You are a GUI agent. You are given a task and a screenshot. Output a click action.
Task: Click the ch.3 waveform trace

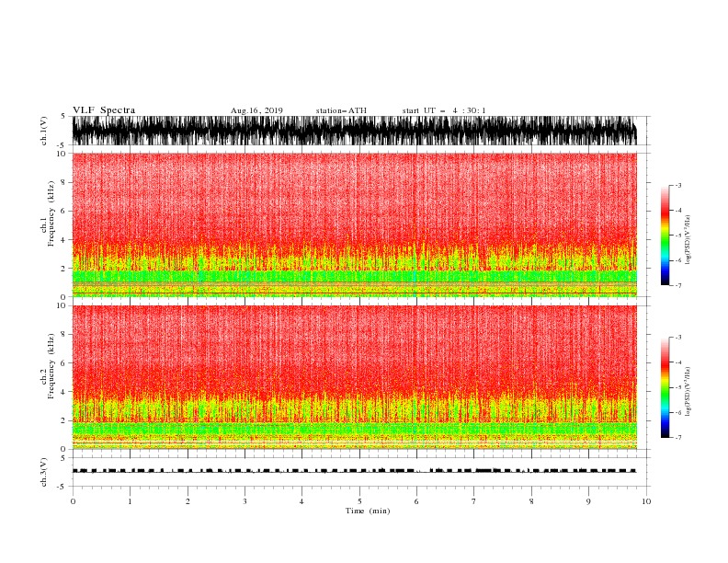point(355,471)
